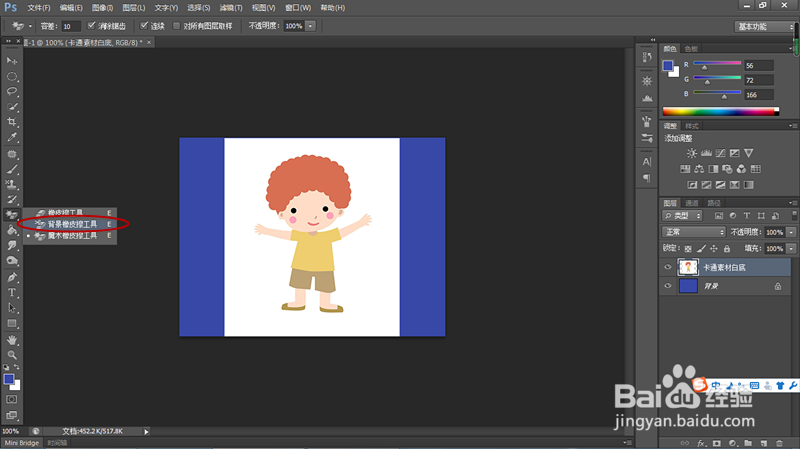Select the Rectangle shape tool
This screenshot has height=449, width=800.
coord(12,323)
